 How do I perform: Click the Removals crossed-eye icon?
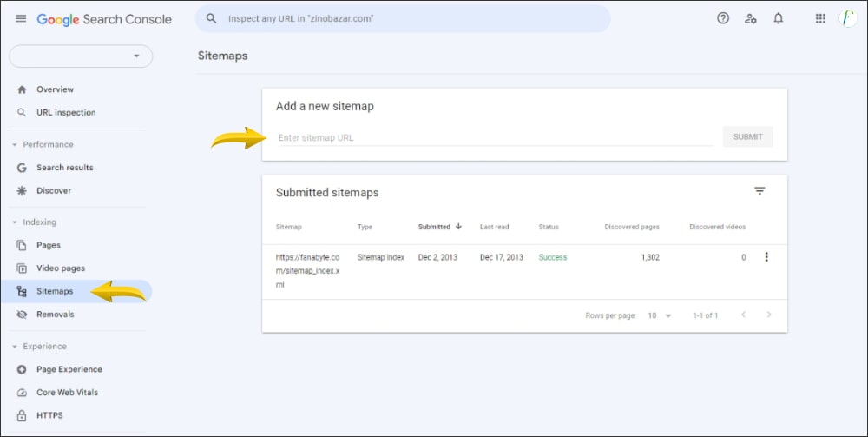[x=22, y=314]
